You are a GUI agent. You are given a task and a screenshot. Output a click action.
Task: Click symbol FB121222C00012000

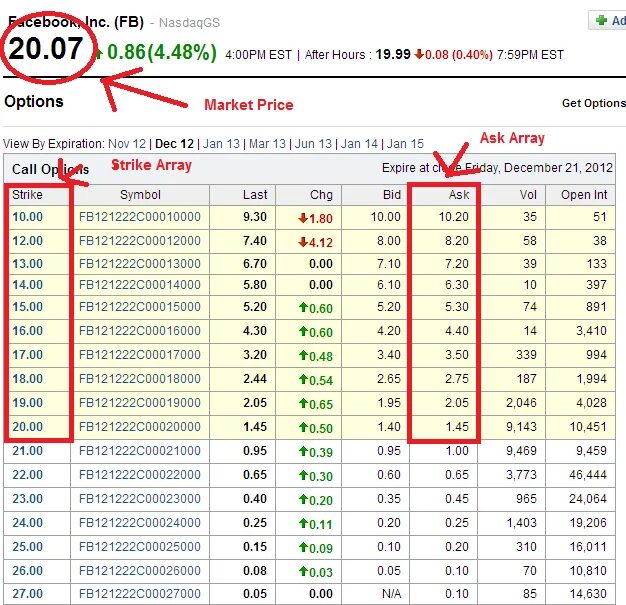tap(140, 241)
